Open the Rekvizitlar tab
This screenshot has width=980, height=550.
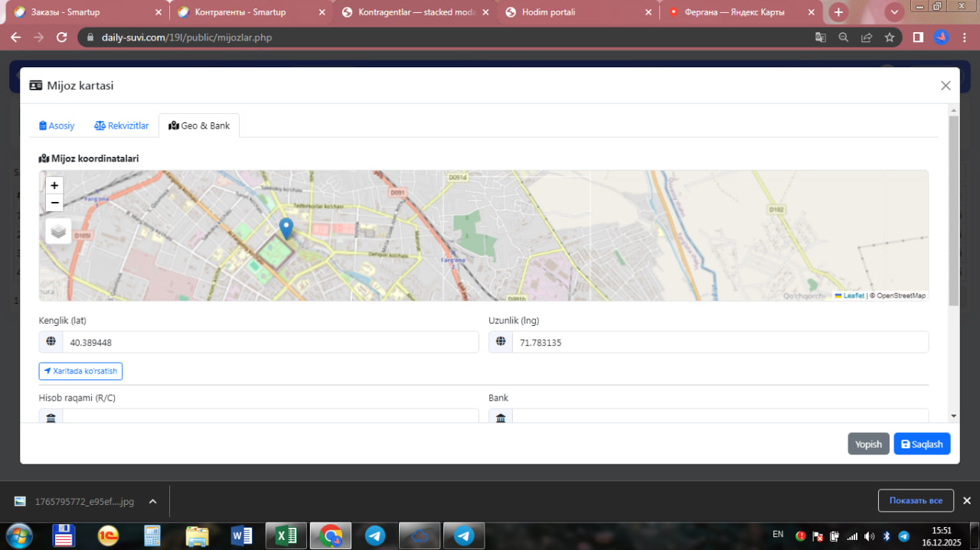click(x=122, y=125)
